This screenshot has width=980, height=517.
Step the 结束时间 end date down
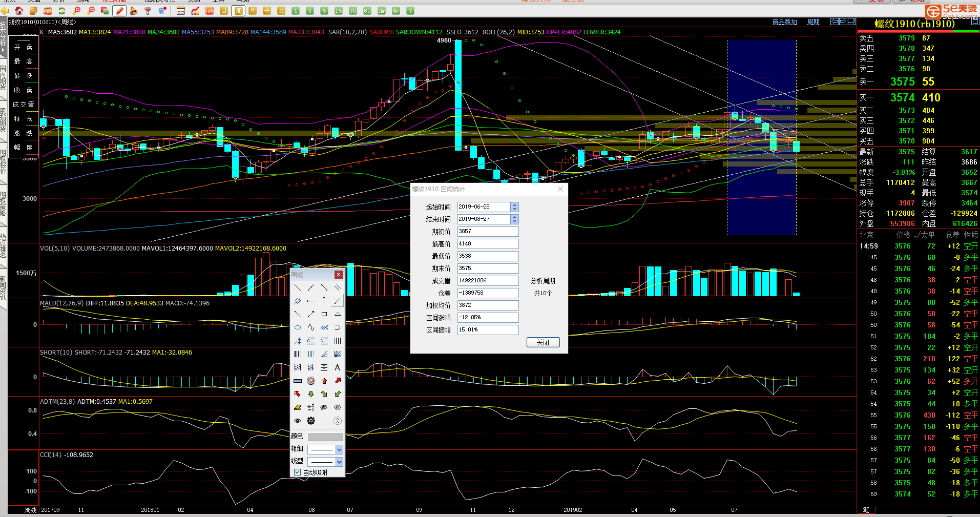click(515, 221)
